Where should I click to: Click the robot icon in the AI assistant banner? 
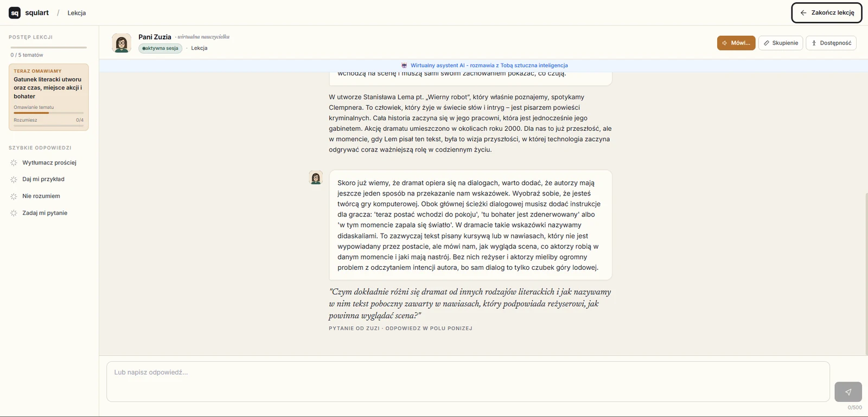tap(404, 65)
